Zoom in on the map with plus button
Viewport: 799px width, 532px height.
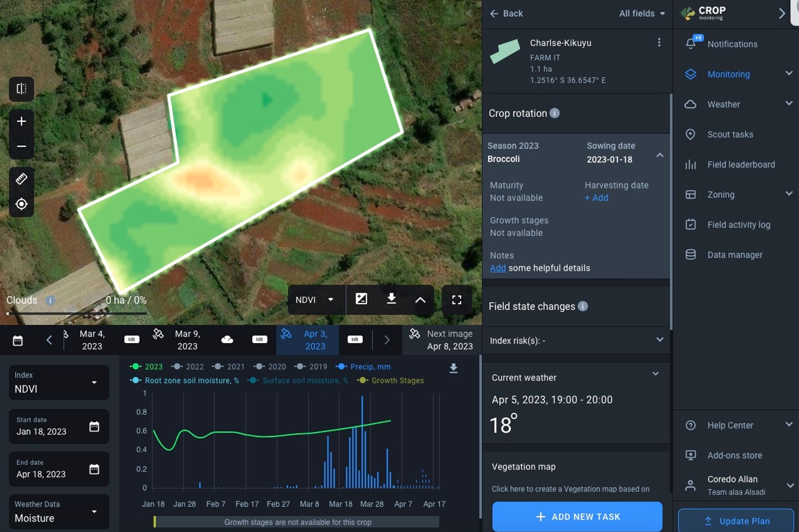21,121
